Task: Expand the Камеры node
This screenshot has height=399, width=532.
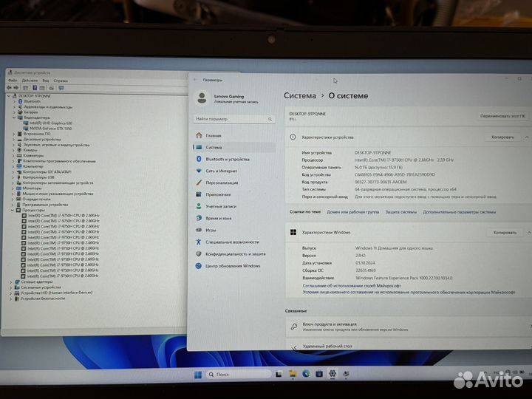Action: 14,150
